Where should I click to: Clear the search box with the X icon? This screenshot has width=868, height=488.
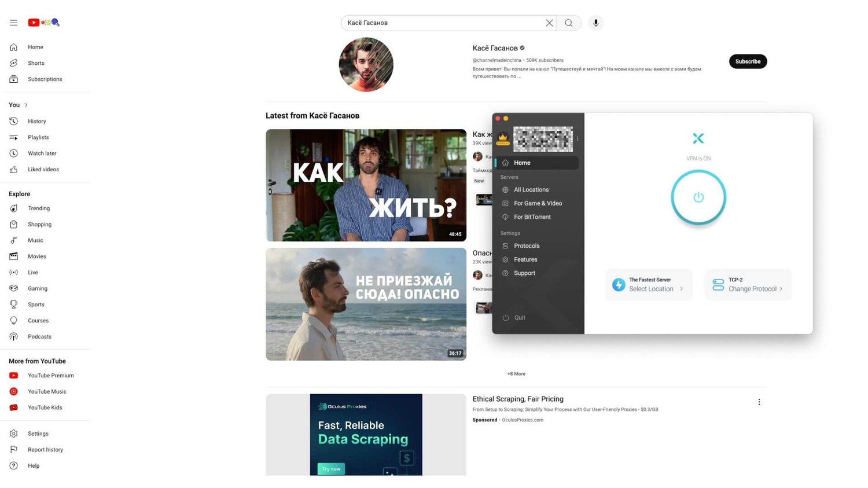(549, 23)
